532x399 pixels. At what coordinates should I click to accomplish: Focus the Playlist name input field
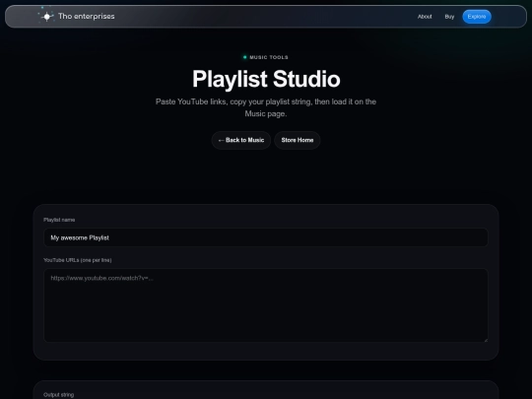pyautogui.click(x=266, y=237)
